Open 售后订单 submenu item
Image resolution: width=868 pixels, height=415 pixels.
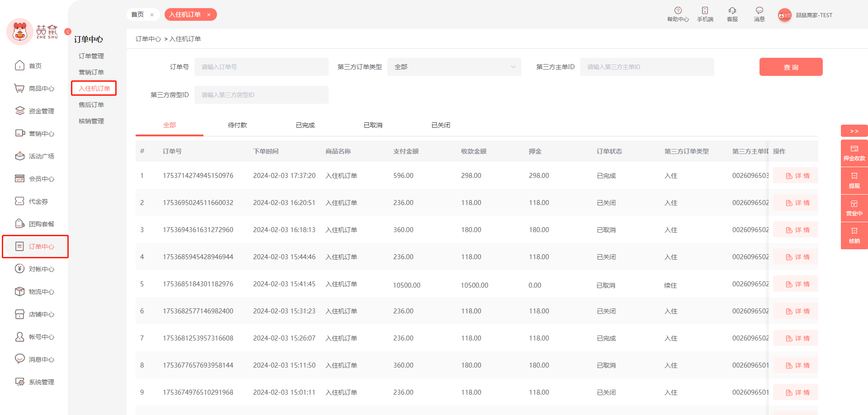91,105
